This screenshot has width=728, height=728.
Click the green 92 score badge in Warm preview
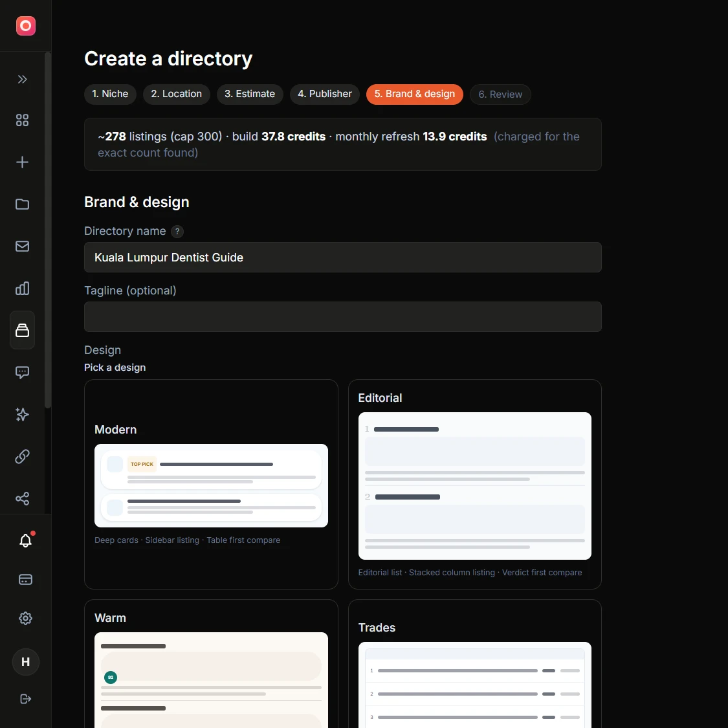(111, 678)
